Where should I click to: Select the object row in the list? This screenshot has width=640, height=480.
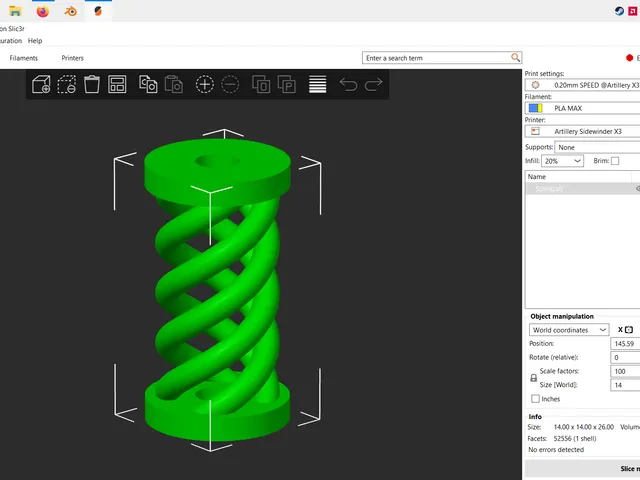pos(582,189)
